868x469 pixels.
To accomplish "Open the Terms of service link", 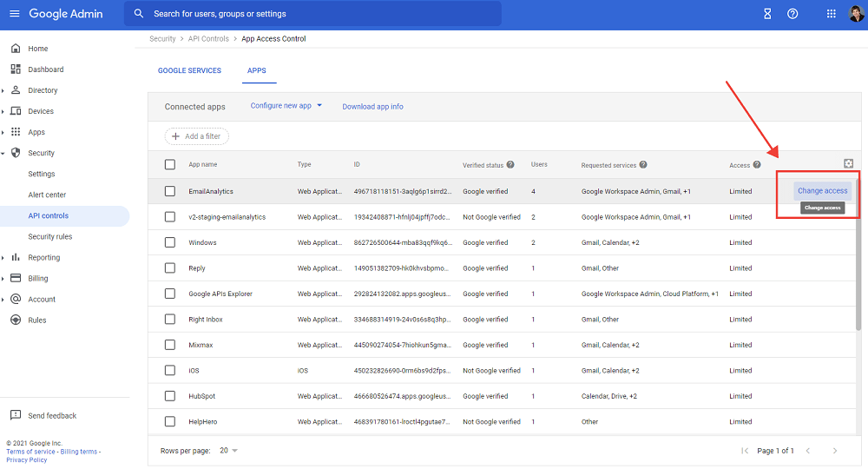I will 30,452.
